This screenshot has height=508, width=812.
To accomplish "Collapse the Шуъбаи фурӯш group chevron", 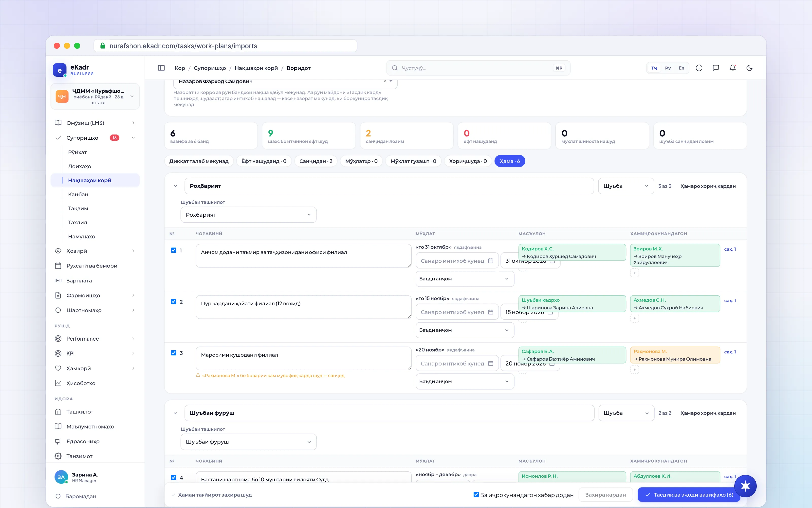I will click(175, 413).
